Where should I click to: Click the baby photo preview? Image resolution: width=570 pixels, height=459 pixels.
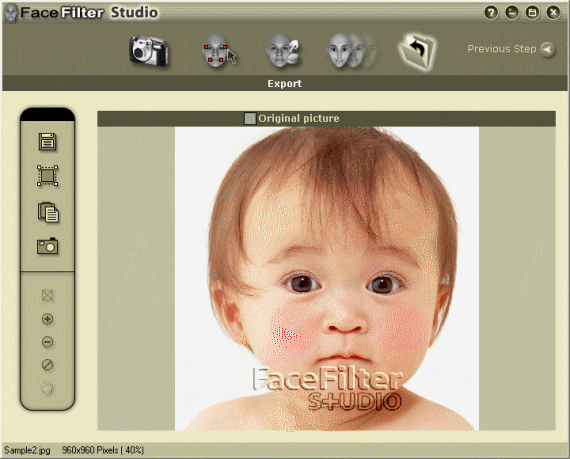pyautogui.click(x=327, y=279)
